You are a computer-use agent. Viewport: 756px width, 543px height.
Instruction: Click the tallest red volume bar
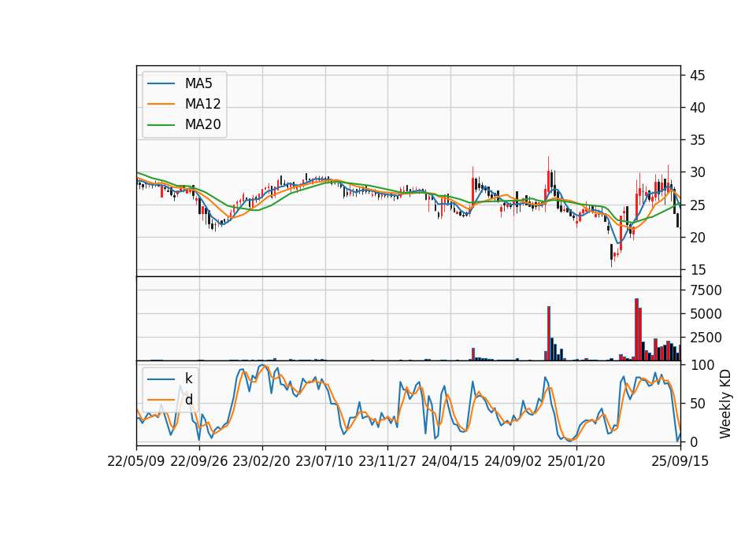(636, 330)
